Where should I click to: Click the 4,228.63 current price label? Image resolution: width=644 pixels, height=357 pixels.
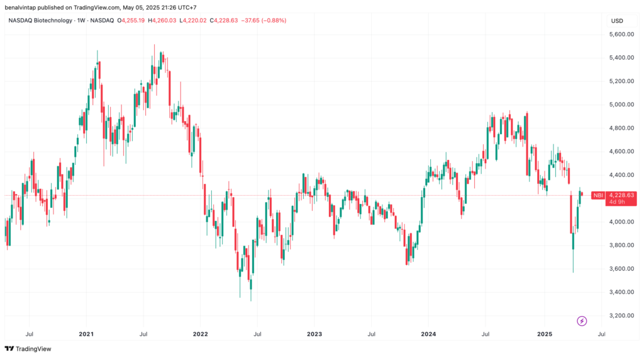point(621,195)
